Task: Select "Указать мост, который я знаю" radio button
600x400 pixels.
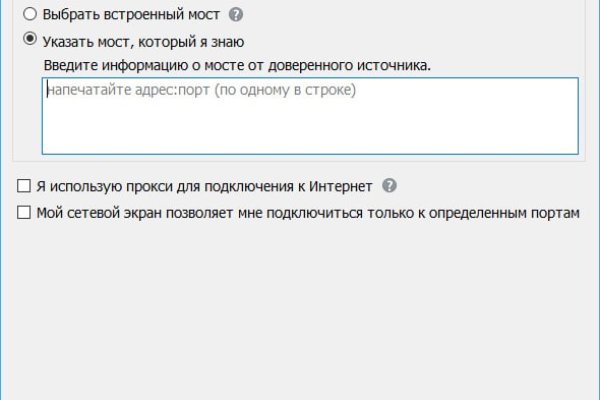Action: [30, 41]
